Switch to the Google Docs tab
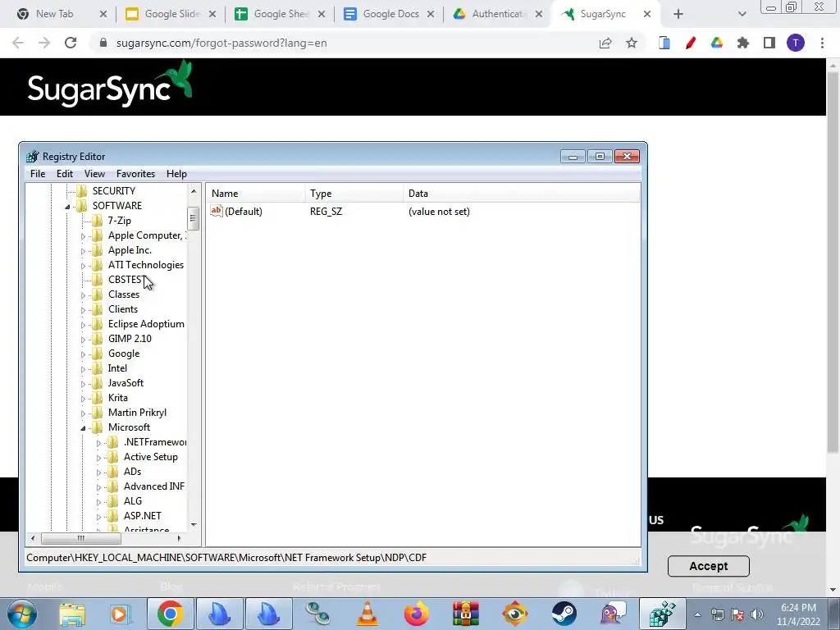Viewport: 840px width, 630px height. click(390, 14)
